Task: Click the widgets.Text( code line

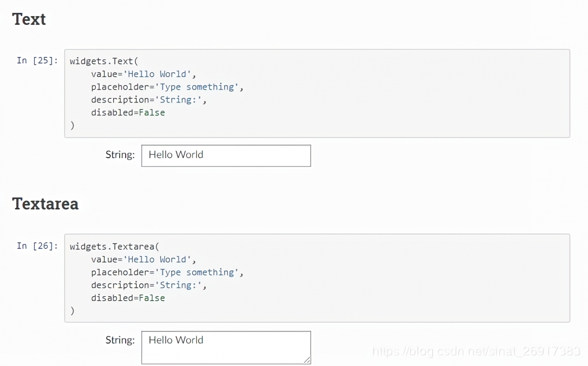Action: point(104,61)
